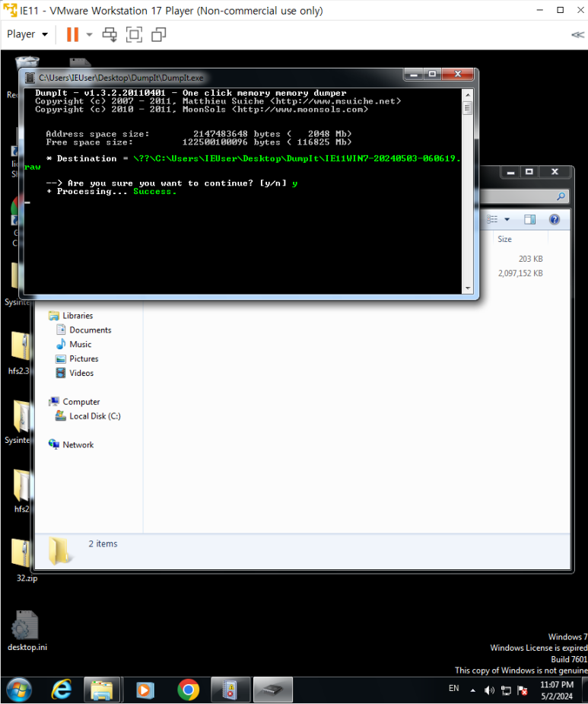Open Windows Explorer from the taskbar
588x704 pixels.
102,690
